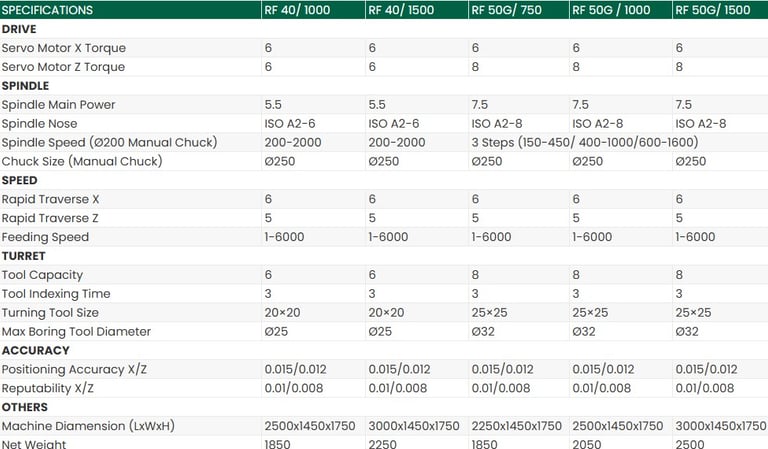Click ISO A2-8 under RF 50G/ 1500

click(x=701, y=123)
